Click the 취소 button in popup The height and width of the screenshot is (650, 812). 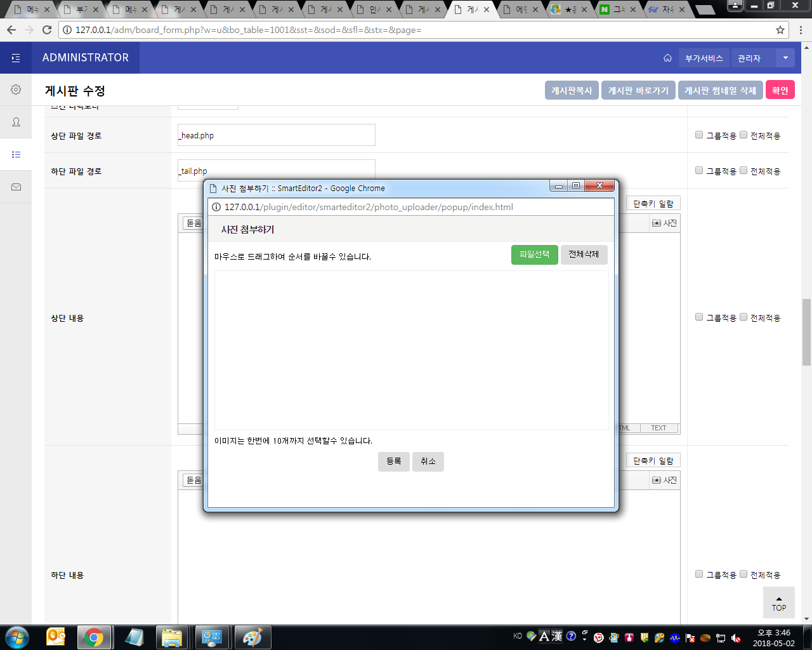click(x=428, y=461)
